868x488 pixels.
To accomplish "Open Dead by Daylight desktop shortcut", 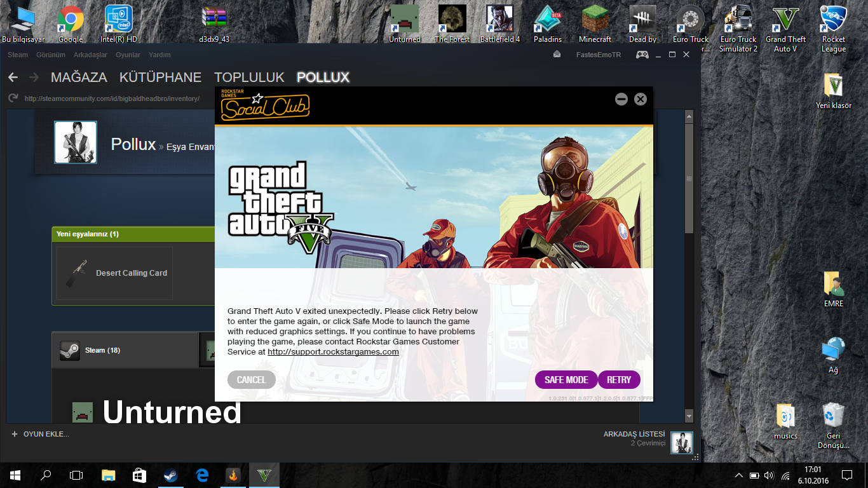I will [642, 24].
